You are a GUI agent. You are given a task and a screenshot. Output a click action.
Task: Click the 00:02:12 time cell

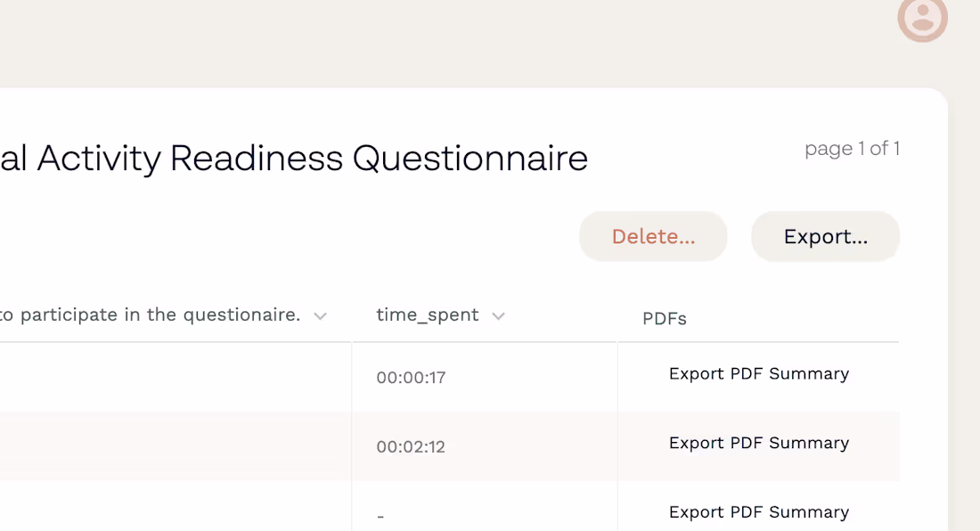click(410, 446)
